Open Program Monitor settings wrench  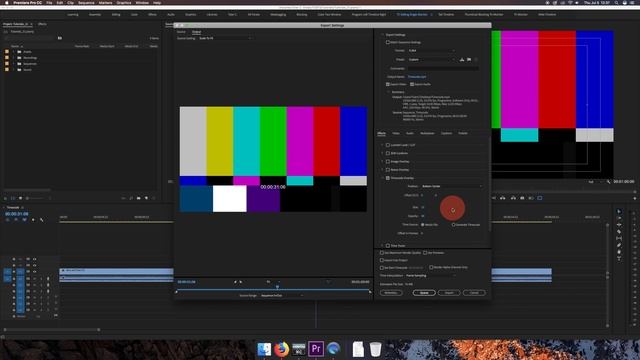pyautogui.click(x=608, y=182)
